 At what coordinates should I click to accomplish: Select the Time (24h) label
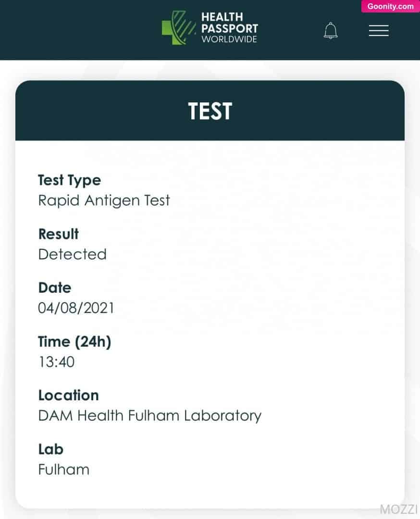(74, 342)
